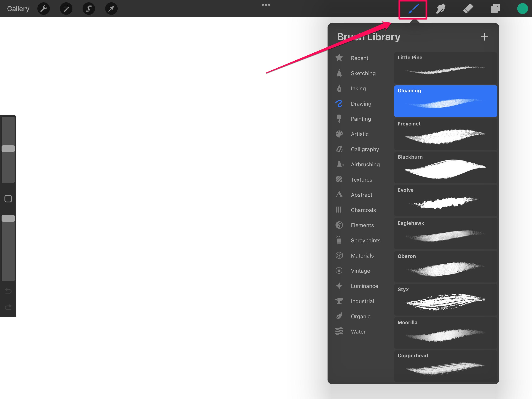Tap the Little Pine brush preview
The image size is (532, 399).
point(445,67)
